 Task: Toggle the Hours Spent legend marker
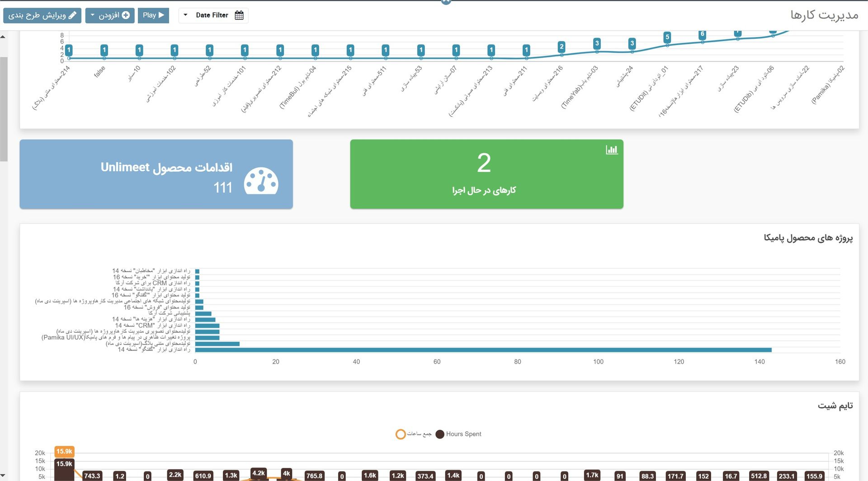pyautogui.click(x=440, y=434)
